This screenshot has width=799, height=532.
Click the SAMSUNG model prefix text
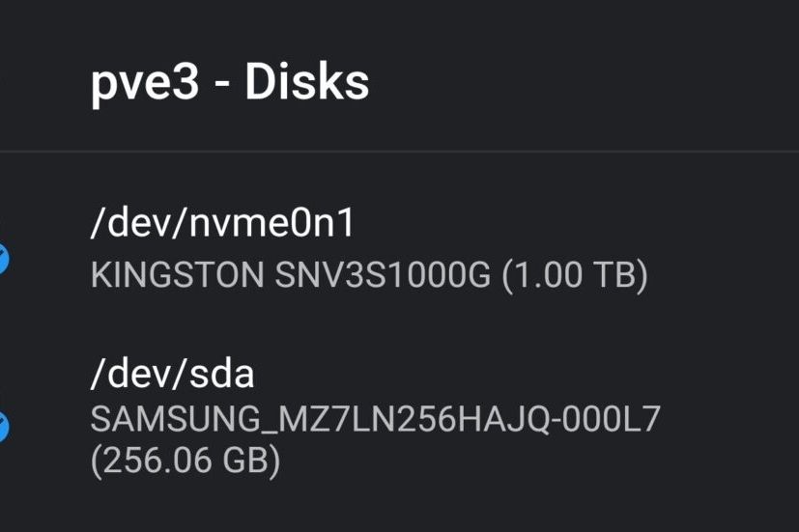[179, 419]
